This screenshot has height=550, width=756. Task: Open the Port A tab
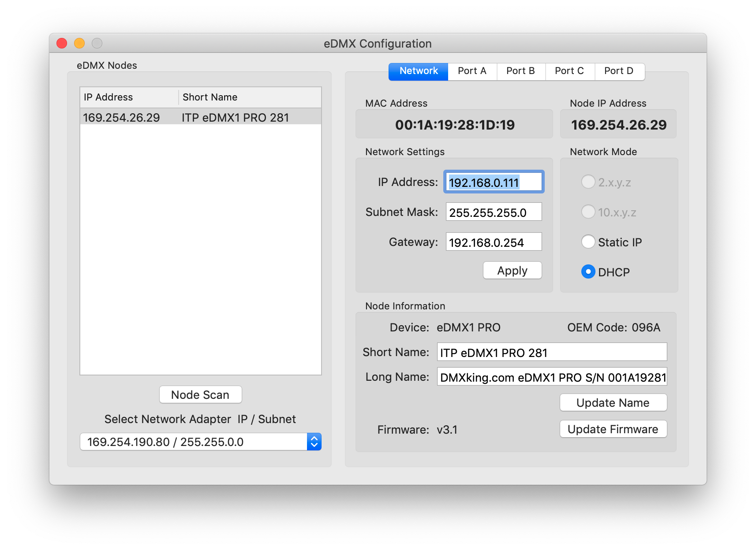472,71
